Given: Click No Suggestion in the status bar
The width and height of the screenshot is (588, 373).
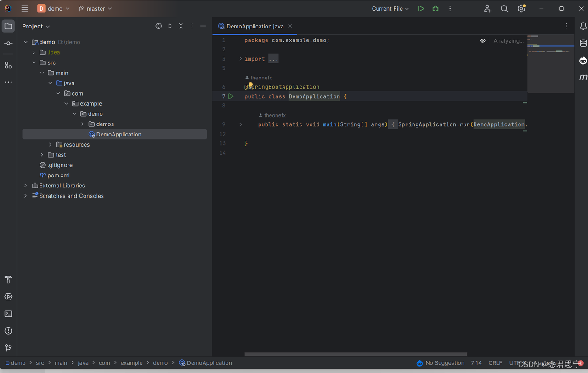Looking at the screenshot, I should pos(440,363).
